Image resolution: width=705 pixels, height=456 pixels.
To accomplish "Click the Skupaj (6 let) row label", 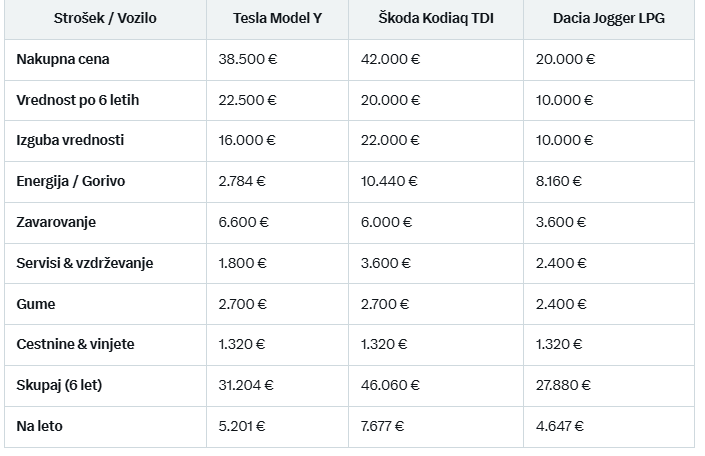I will [x=59, y=385].
